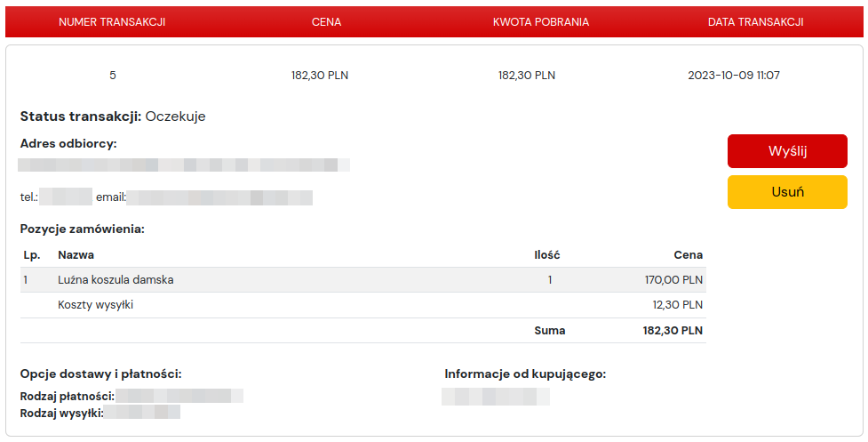This screenshot has width=868, height=442.
Task: Click the Pozycje zamówienia heading
Action: pyautogui.click(x=82, y=229)
